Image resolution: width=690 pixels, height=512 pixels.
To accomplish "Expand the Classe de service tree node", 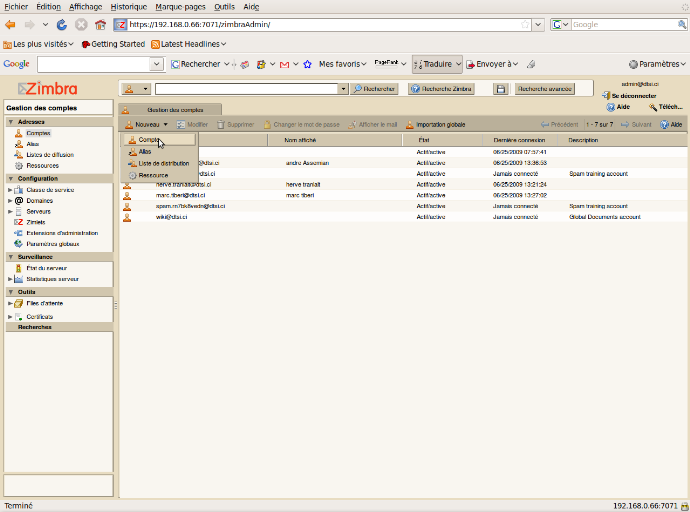I will [10, 189].
